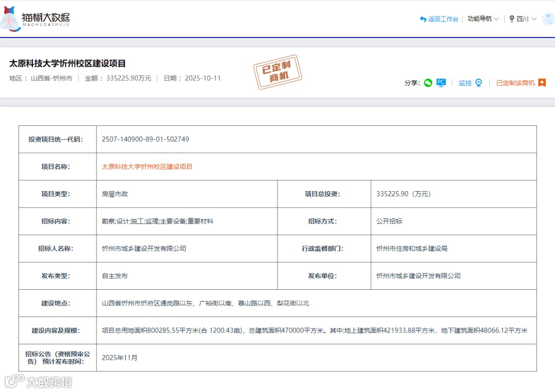
Task: Open the 四川 region dropdown
Action: pyautogui.click(x=526, y=18)
